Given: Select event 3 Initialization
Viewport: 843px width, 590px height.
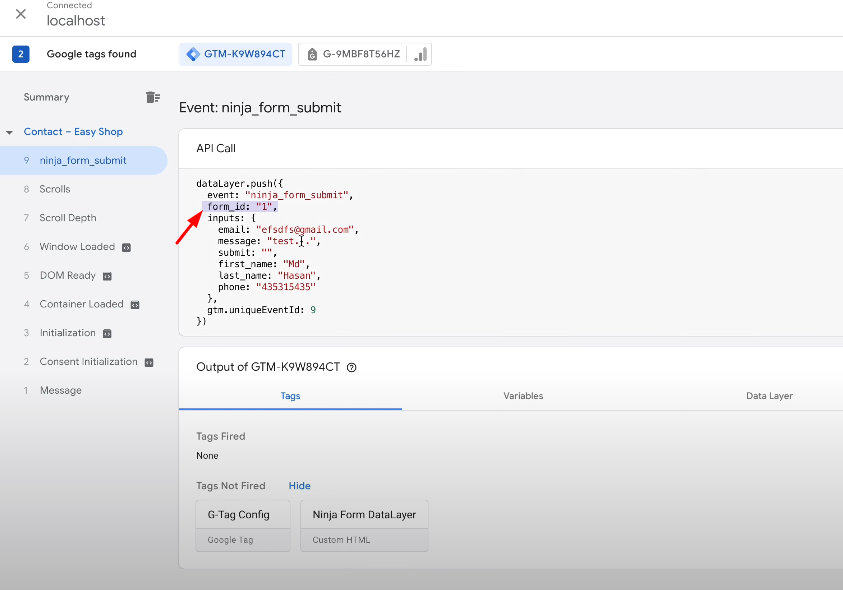Looking at the screenshot, I should coord(67,333).
